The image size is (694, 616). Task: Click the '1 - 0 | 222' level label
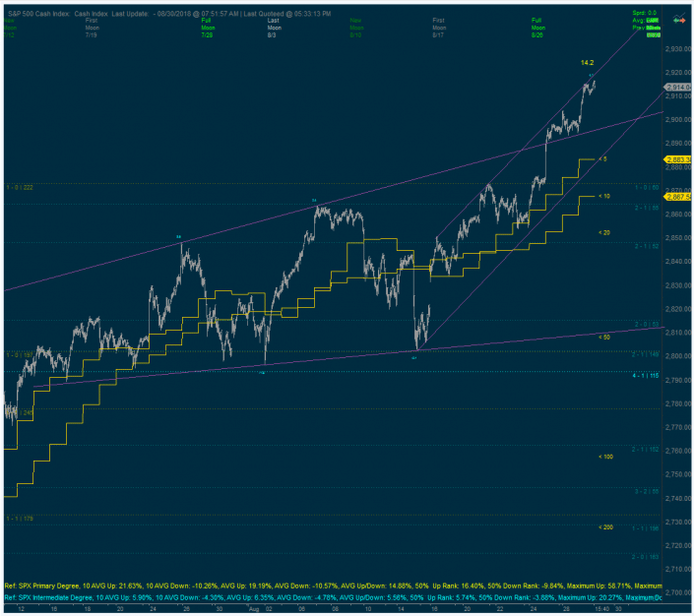(x=20, y=188)
